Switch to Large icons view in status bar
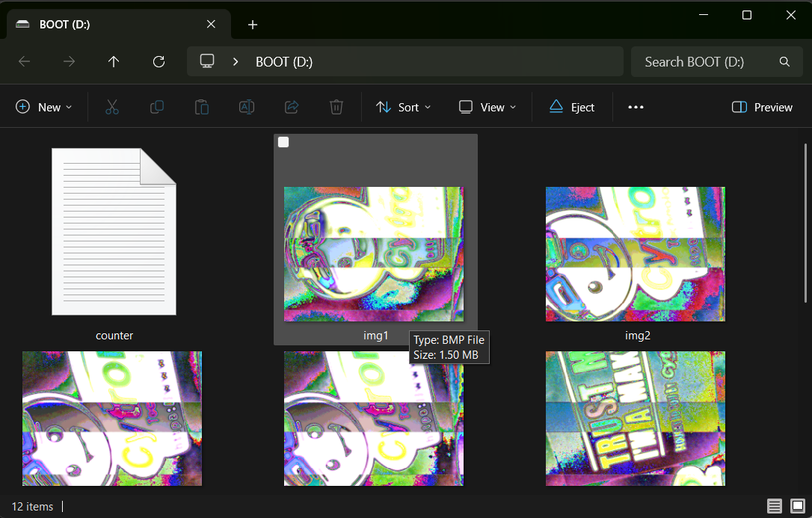Viewport: 812px width, 518px height. [798, 505]
